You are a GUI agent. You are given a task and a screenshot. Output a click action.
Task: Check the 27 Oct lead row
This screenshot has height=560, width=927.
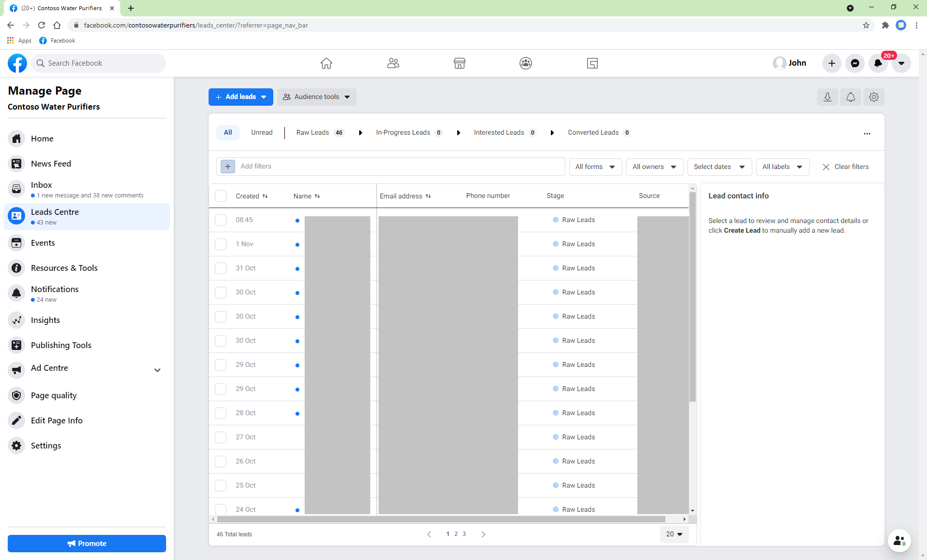click(221, 437)
